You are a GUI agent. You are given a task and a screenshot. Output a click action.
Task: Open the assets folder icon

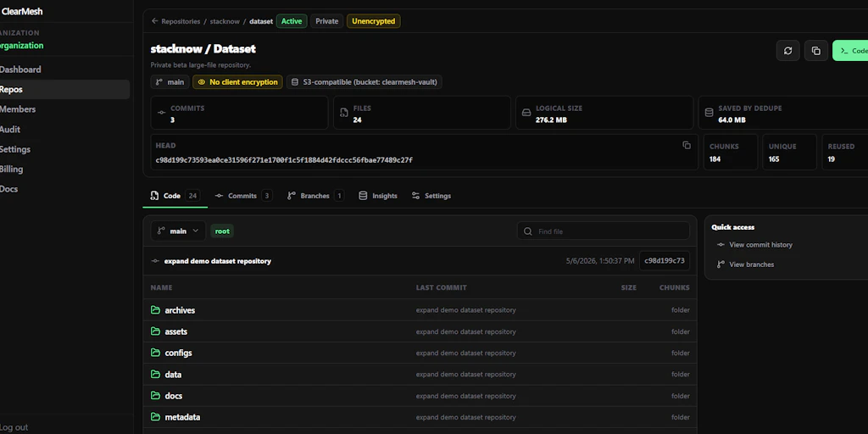click(x=156, y=331)
